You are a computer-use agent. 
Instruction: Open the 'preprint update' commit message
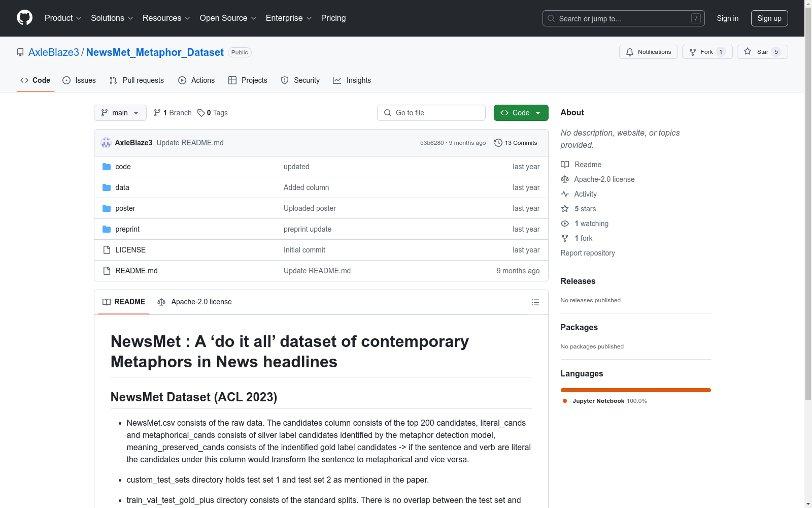(x=308, y=229)
